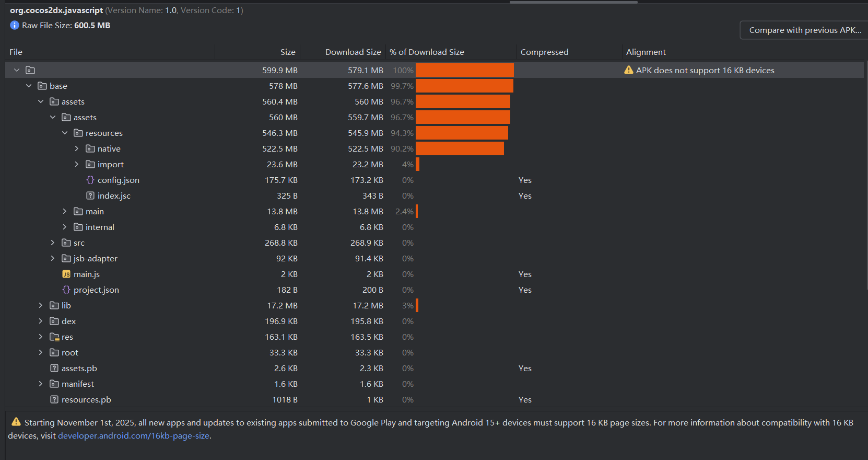Click the index.jsc unknown file icon

click(x=90, y=195)
